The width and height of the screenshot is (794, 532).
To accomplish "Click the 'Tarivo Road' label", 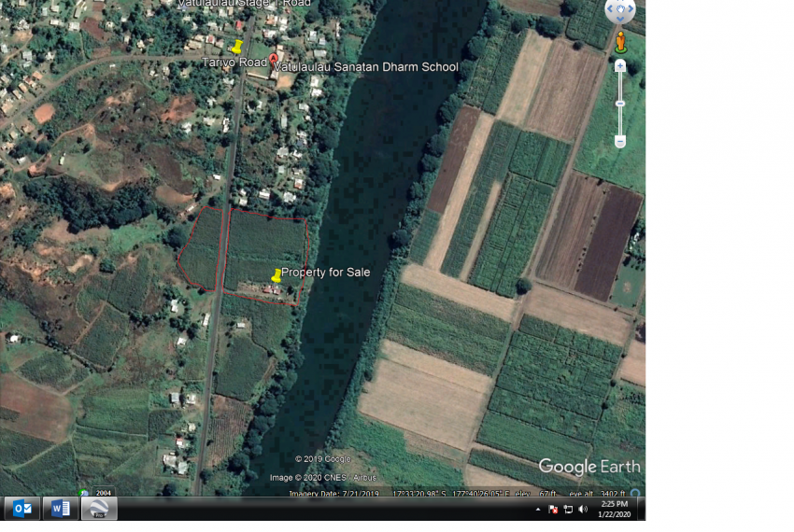I will pyautogui.click(x=234, y=63).
